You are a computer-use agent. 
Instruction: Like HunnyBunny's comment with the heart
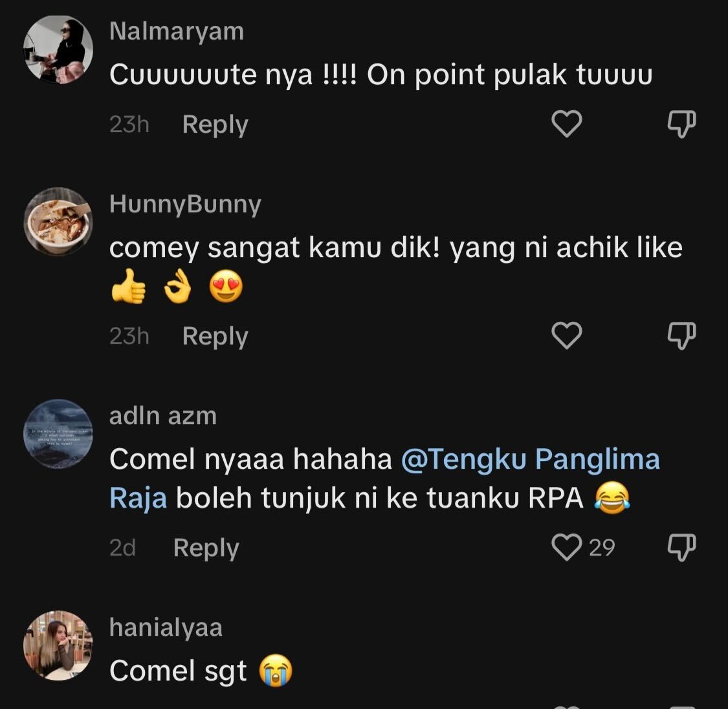(566, 335)
